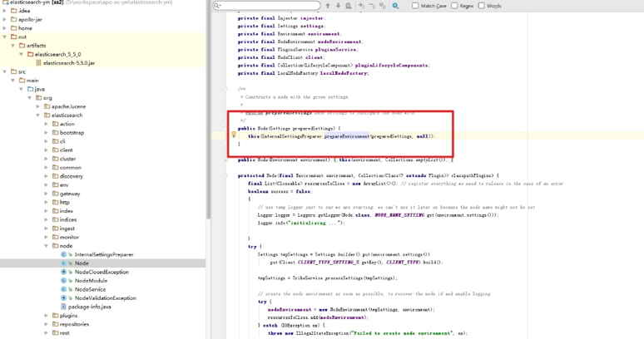Enable the Match Case checkbox
The width and height of the screenshot is (644, 339).
415,6
